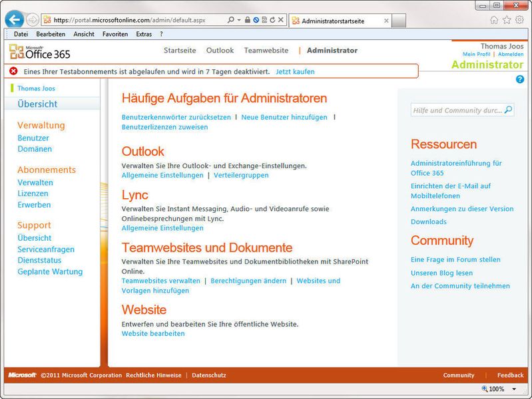Open the zoom level dropdown arrow
The image size is (532, 399).
514,389
